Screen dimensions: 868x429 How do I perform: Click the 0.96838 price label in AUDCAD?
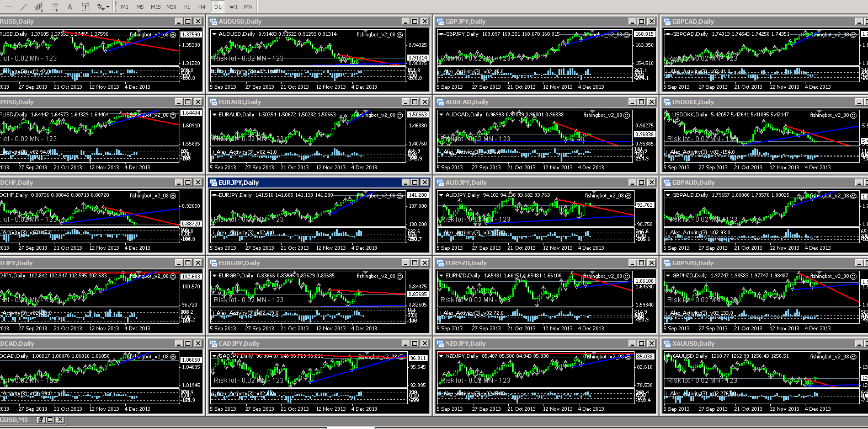click(x=645, y=134)
